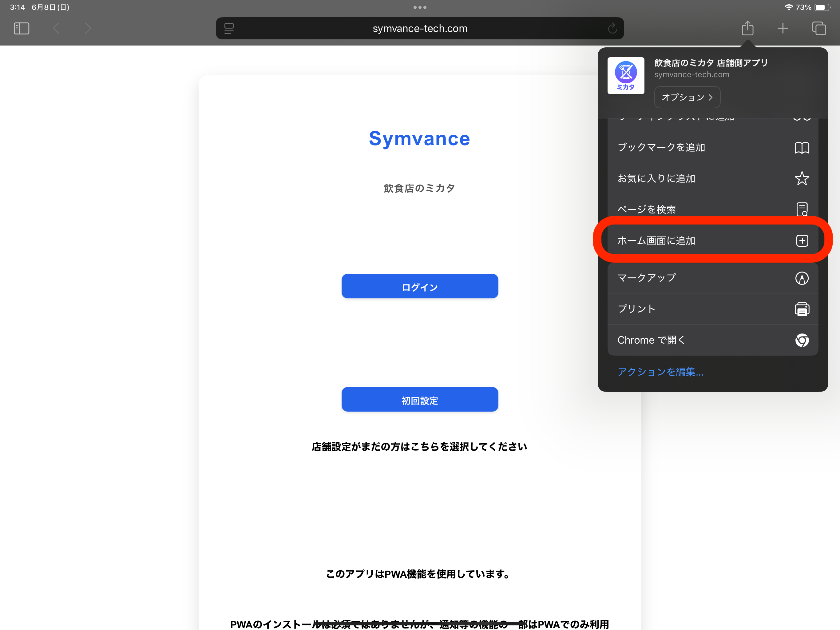Click the star favorites icon
840x630 pixels.
pyautogui.click(x=802, y=178)
